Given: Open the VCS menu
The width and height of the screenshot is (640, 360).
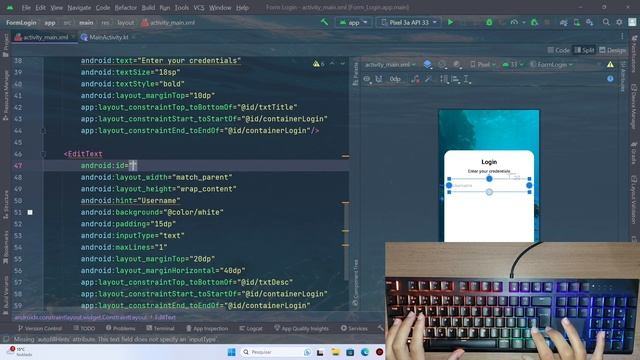Looking at the screenshot, I should click(199, 7).
